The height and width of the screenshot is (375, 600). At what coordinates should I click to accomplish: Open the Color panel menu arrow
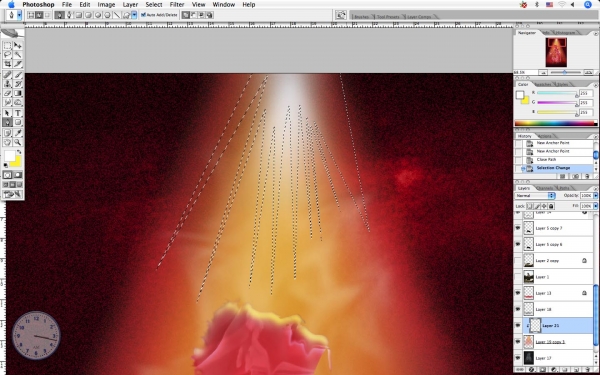coord(596,85)
